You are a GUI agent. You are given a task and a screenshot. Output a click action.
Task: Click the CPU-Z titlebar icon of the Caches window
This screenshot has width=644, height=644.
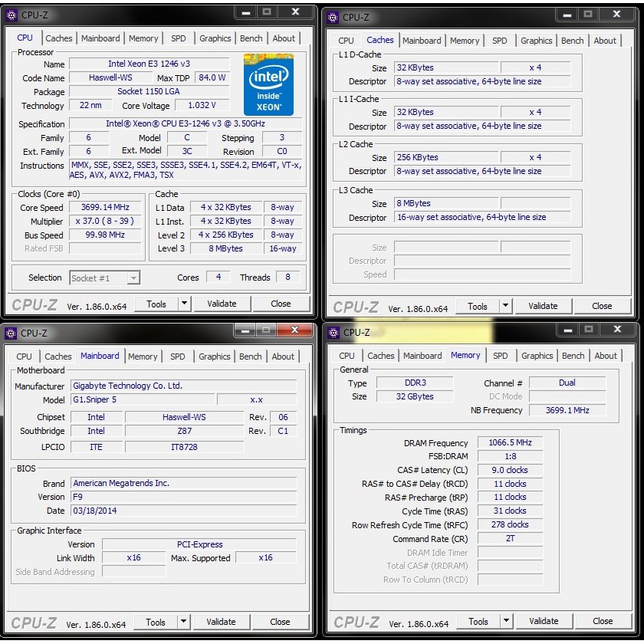coord(332,16)
